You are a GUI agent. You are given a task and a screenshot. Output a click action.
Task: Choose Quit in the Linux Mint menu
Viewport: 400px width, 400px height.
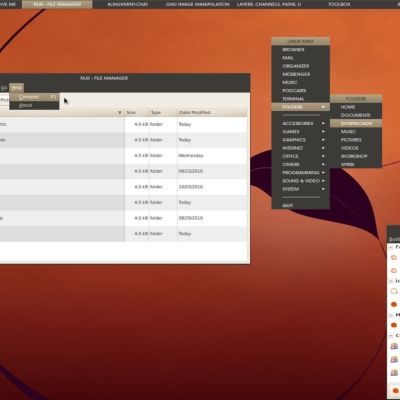(x=301, y=205)
